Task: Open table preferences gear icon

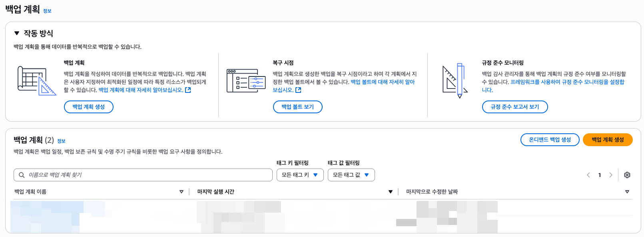Action: [627, 175]
